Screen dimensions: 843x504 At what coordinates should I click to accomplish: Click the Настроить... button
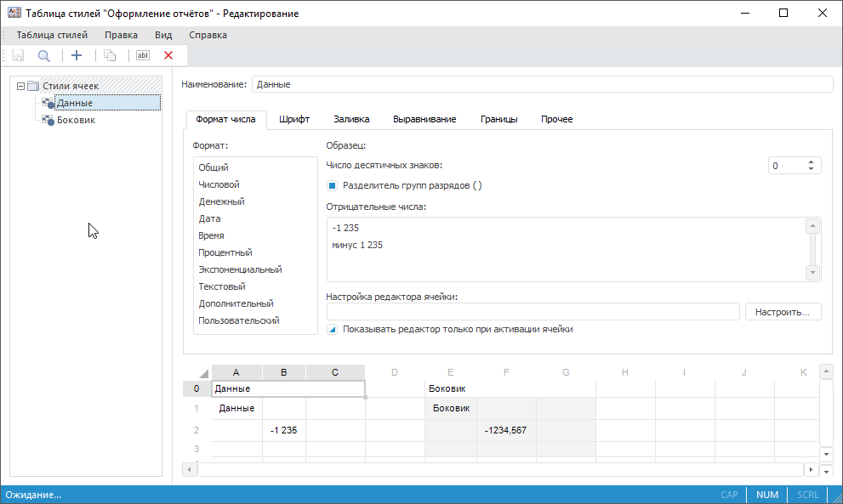[783, 312]
